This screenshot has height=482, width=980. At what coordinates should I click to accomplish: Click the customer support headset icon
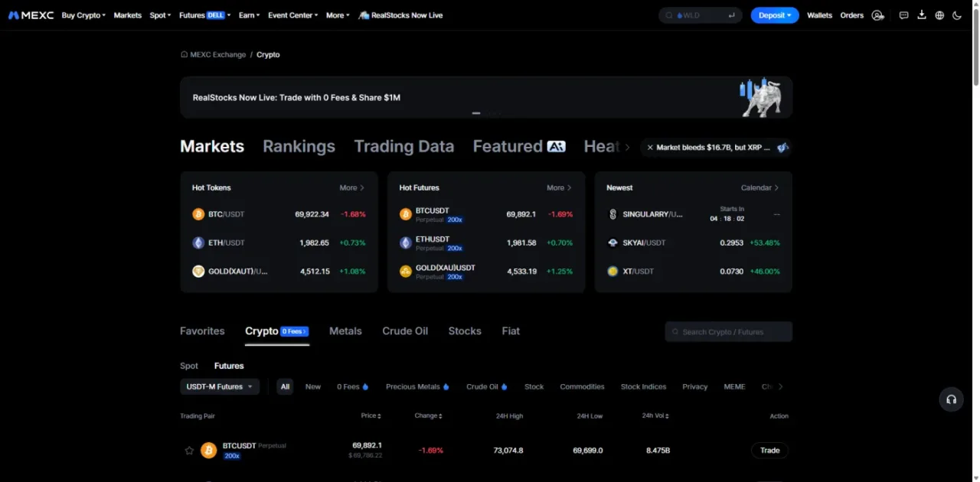[x=952, y=399]
